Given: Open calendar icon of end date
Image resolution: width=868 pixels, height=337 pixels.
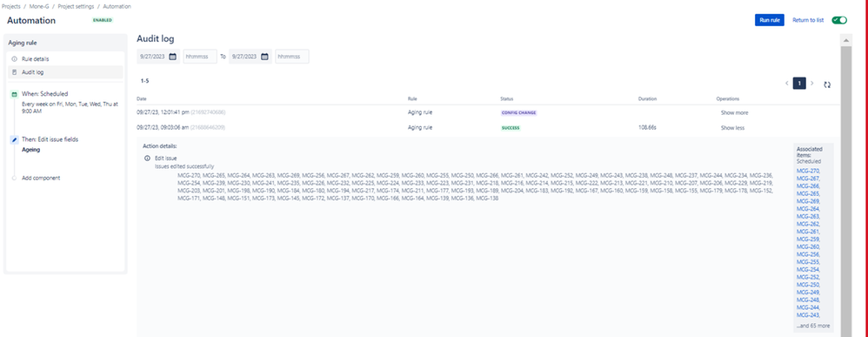Looking at the screenshot, I should 264,57.
